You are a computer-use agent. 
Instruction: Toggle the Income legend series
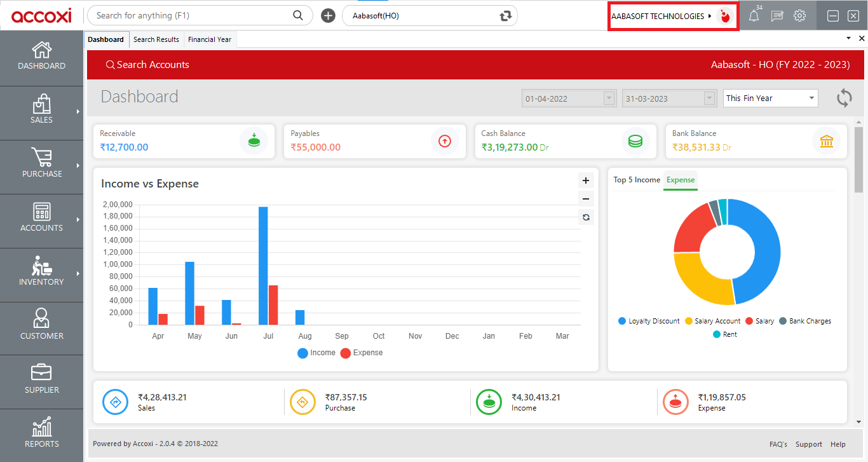tap(316, 353)
